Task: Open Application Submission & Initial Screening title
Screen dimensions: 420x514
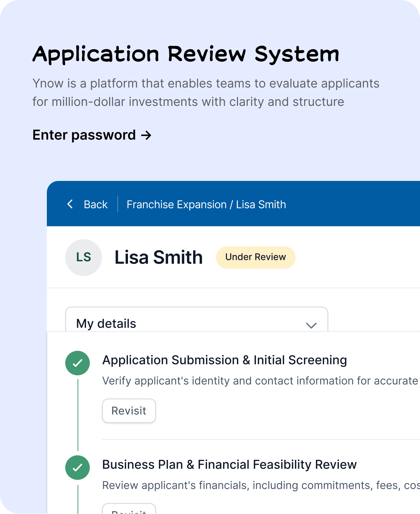Action: tap(224, 360)
